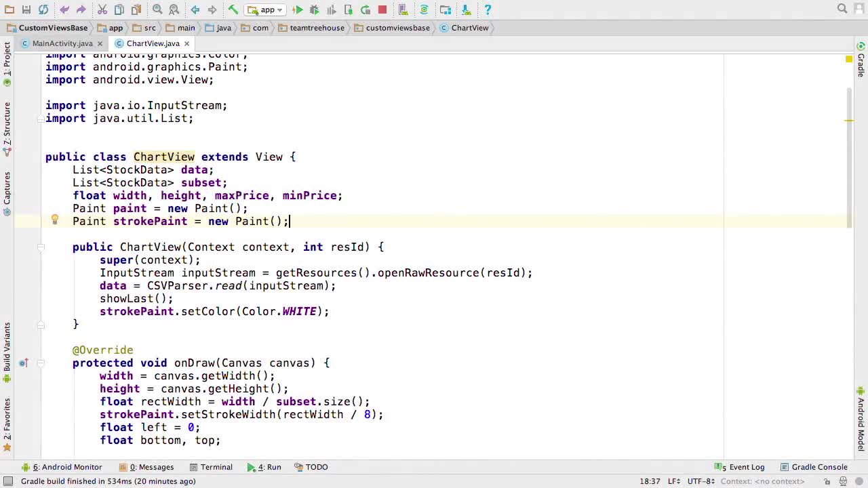Open the Android Model side panel
Viewport: 868px width, 488px height.
861,420
